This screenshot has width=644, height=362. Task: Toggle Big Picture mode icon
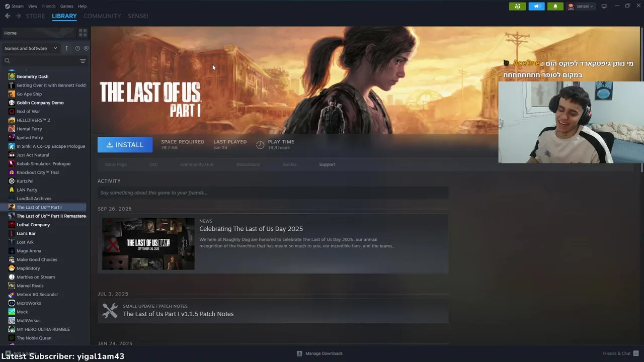(x=604, y=6)
